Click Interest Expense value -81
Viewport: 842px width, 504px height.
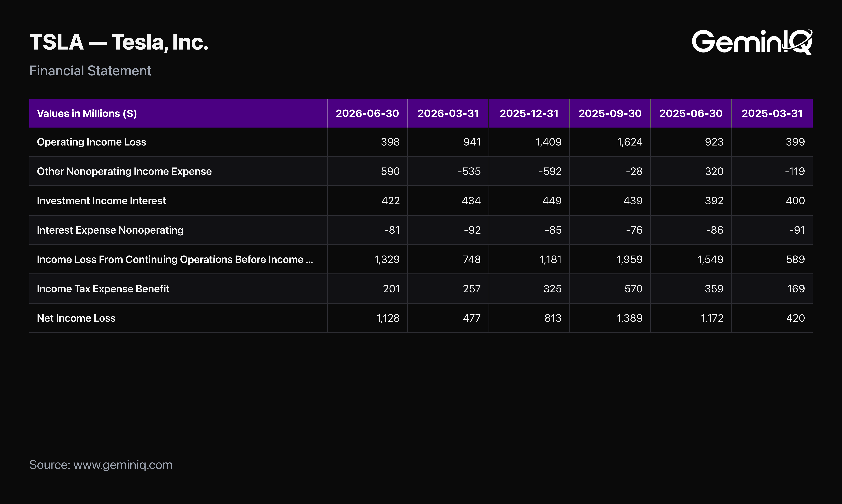(x=392, y=230)
